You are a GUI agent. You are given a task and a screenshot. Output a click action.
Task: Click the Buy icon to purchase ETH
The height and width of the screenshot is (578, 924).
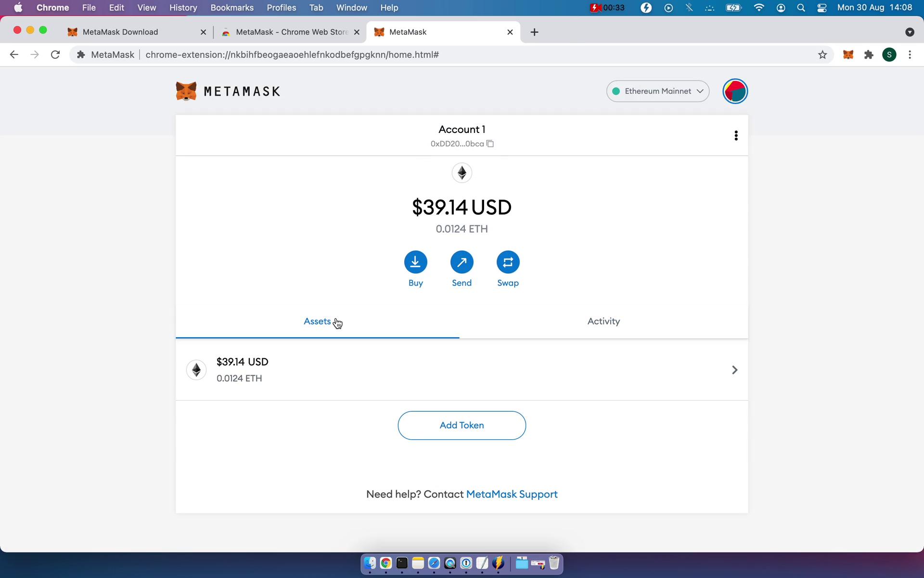[415, 262]
